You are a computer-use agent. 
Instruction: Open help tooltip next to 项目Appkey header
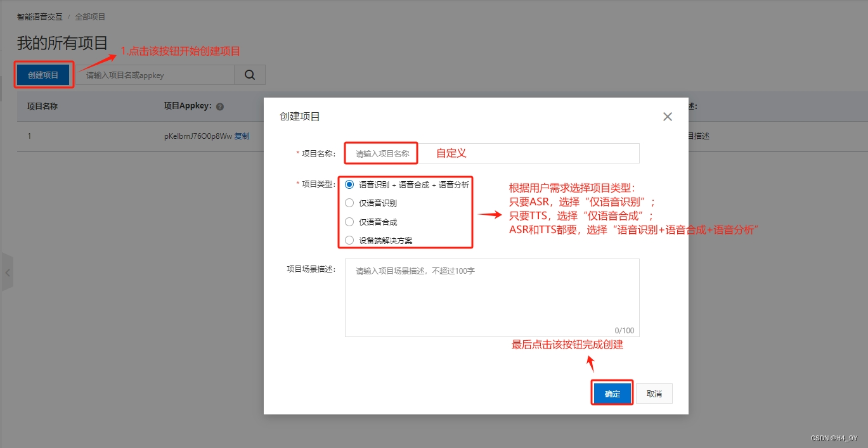[x=219, y=106]
